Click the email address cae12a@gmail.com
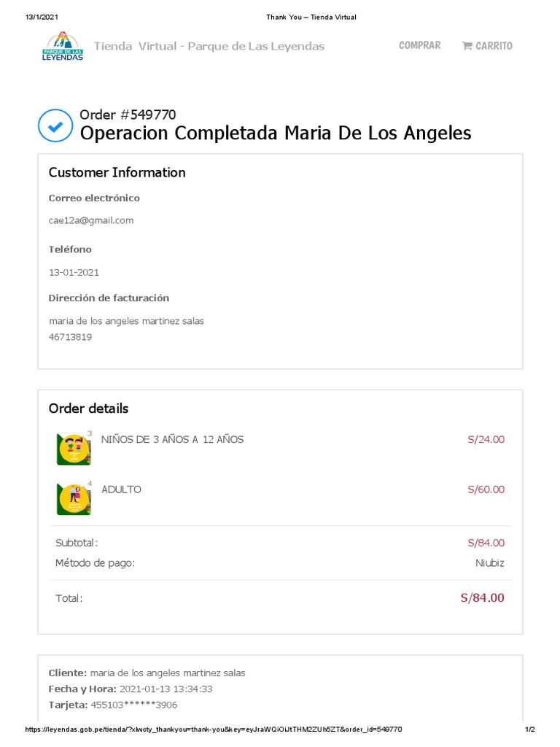This screenshot has width=560, height=747. [x=91, y=220]
